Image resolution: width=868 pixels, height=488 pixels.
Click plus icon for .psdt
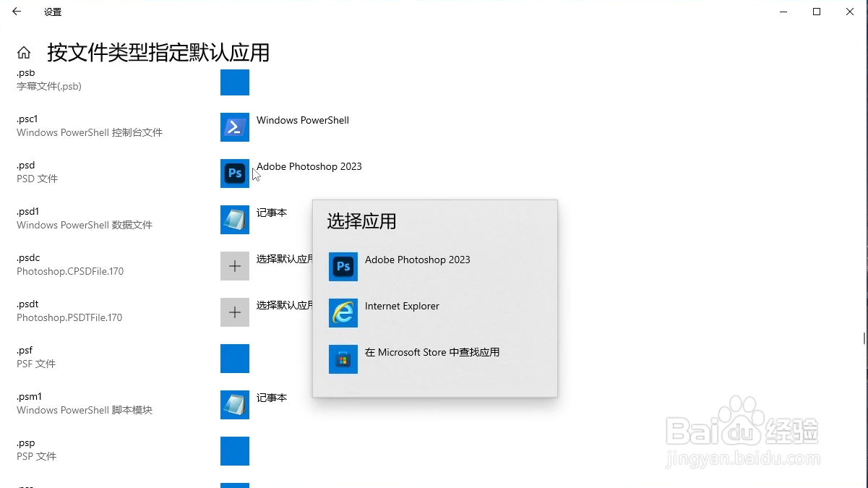(x=235, y=312)
